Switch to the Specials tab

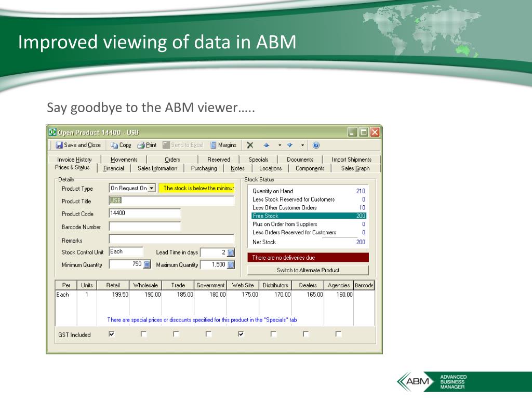258,159
